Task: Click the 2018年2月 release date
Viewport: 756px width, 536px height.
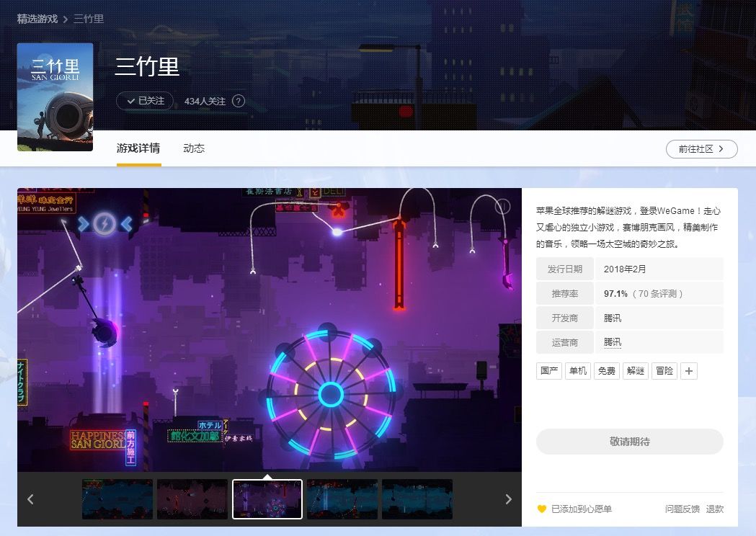Action: (x=625, y=269)
